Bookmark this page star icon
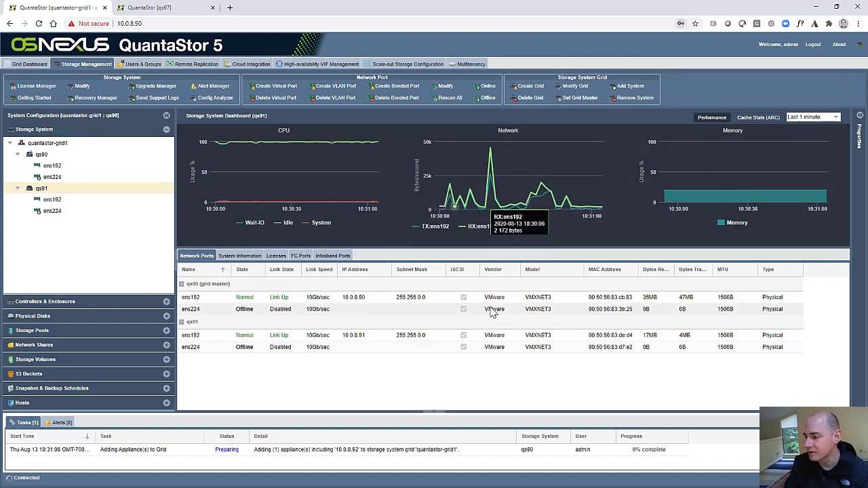The image size is (868, 488). click(x=695, y=24)
